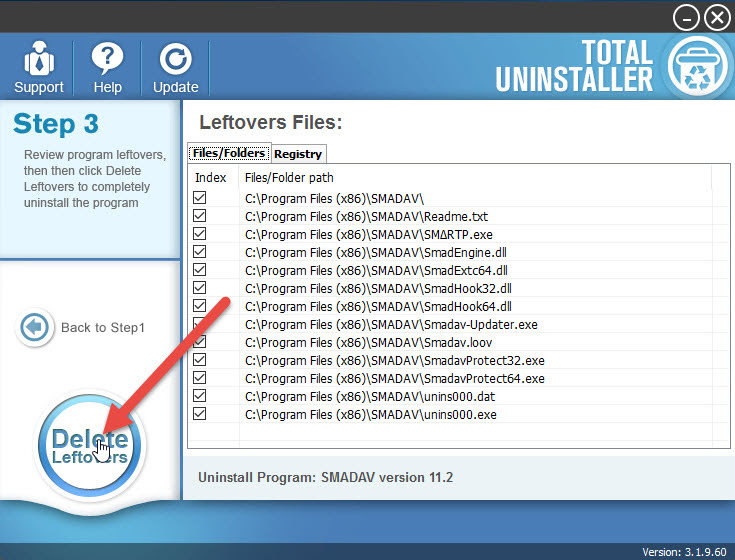Click the Files/Folder path column header

[x=289, y=178]
